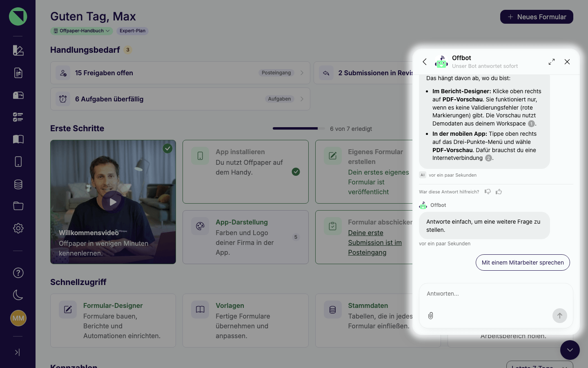Open settings gear in sidebar

(x=18, y=228)
